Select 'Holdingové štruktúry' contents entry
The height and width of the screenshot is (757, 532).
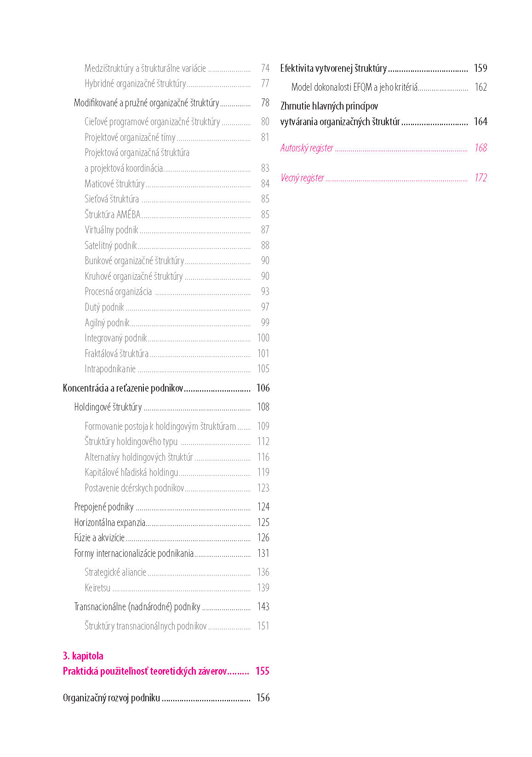click(x=108, y=407)
